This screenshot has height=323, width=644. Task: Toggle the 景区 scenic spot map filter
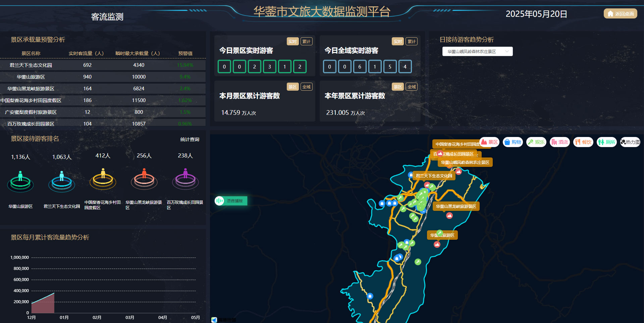tap(489, 142)
